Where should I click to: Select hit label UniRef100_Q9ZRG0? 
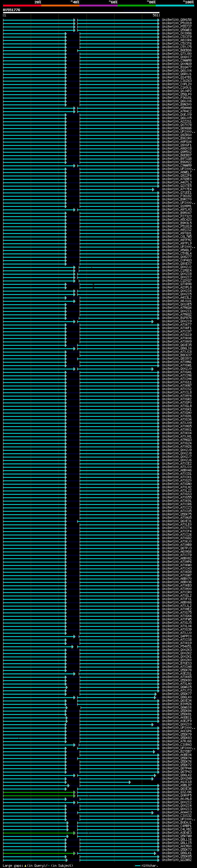177,135
